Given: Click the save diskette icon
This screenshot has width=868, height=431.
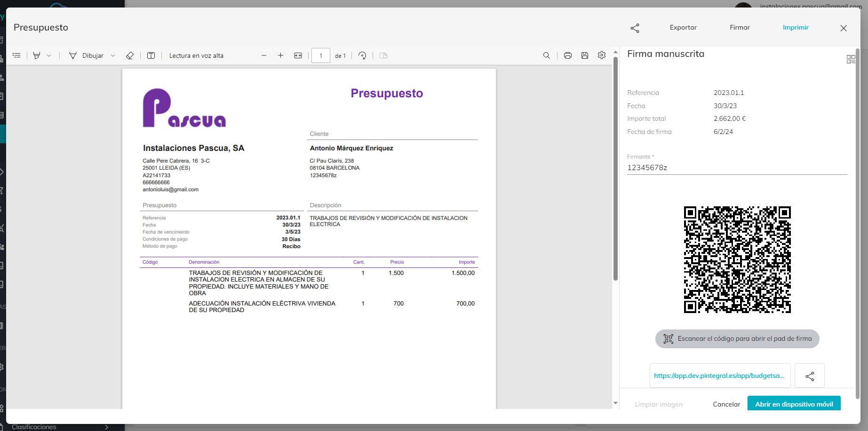Looking at the screenshot, I should click(x=585, y=55).
